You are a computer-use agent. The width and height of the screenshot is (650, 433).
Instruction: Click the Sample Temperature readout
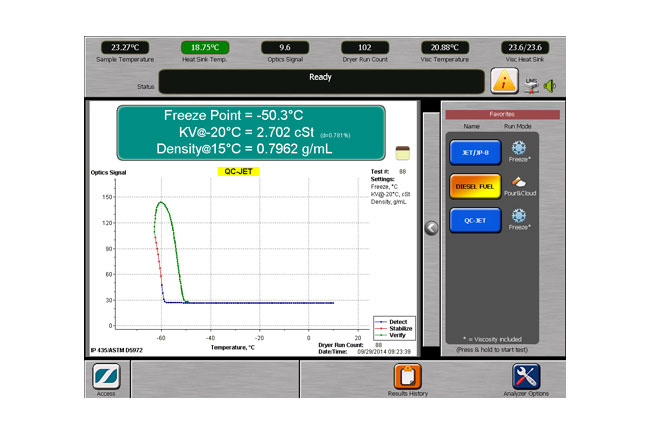tap(125, 47)
